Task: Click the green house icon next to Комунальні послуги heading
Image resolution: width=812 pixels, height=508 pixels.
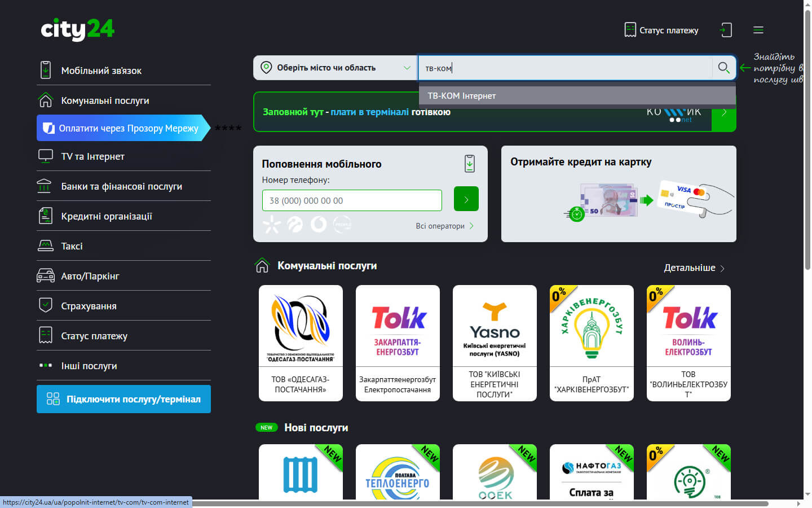Action: [x=262, y=265]
